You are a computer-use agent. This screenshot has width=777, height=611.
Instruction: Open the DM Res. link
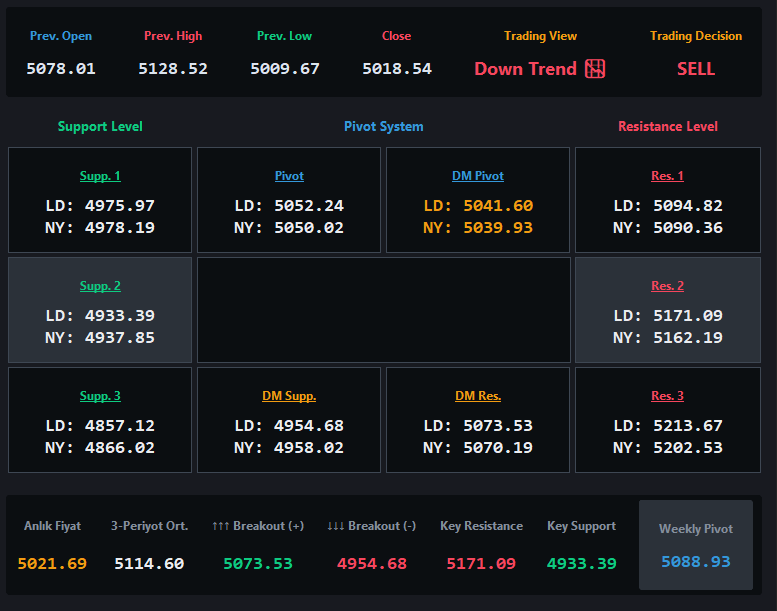click(478, 396)
